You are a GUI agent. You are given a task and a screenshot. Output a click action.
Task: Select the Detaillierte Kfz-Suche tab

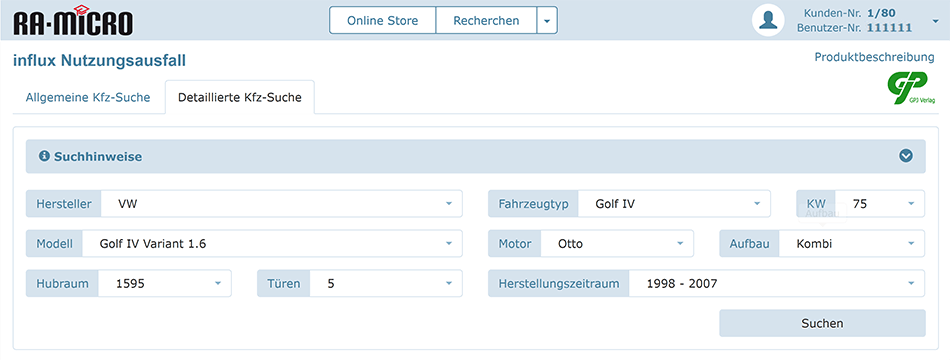click(x=239, y=97)
